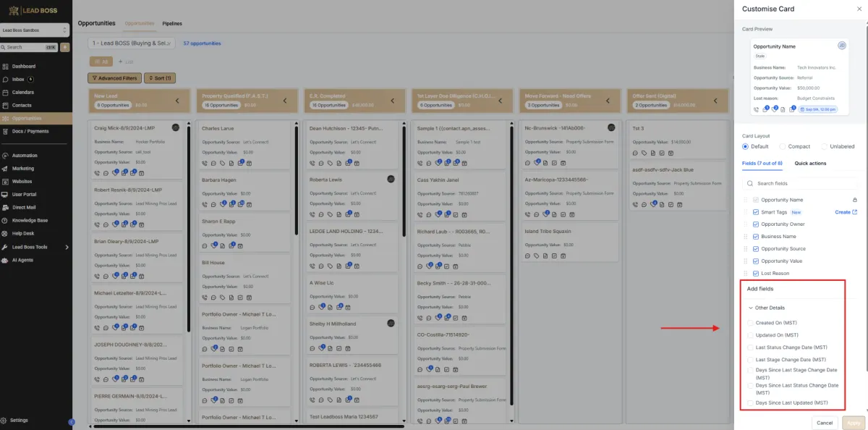Uncheck the Smart Tags field
This screenshot has width=868, height=430.
click(756, 212)
